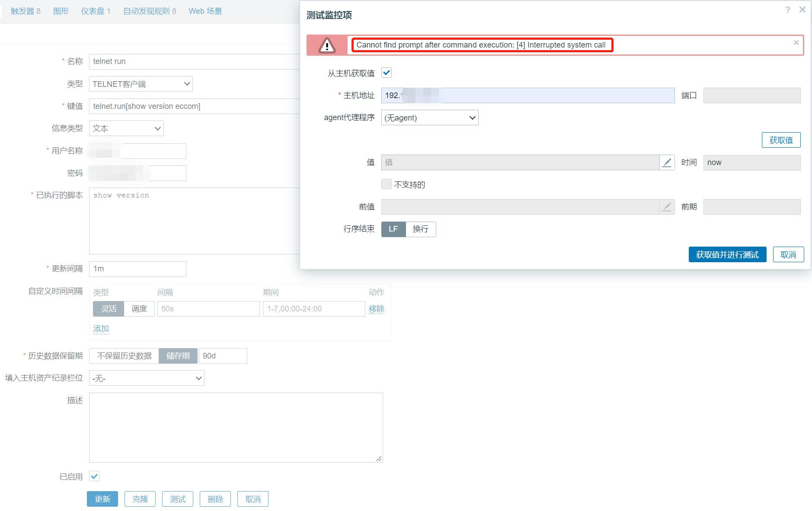This screenshot has width=812, height=511.
Task: Select LF line ending option
Action: [x=393, y=229]
